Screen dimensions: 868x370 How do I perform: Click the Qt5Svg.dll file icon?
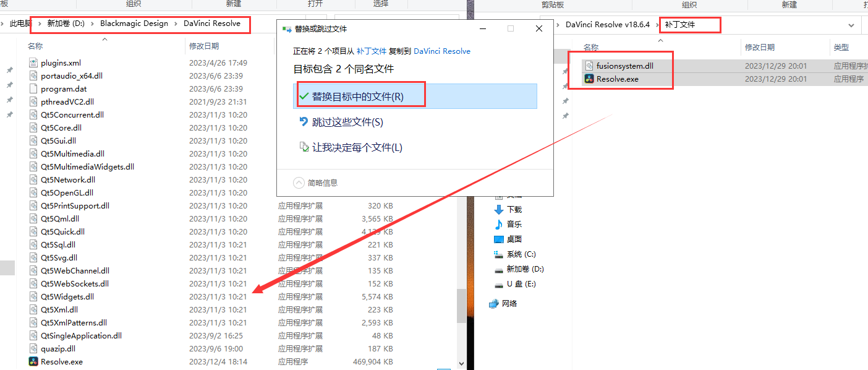click(x=34, y=257)
